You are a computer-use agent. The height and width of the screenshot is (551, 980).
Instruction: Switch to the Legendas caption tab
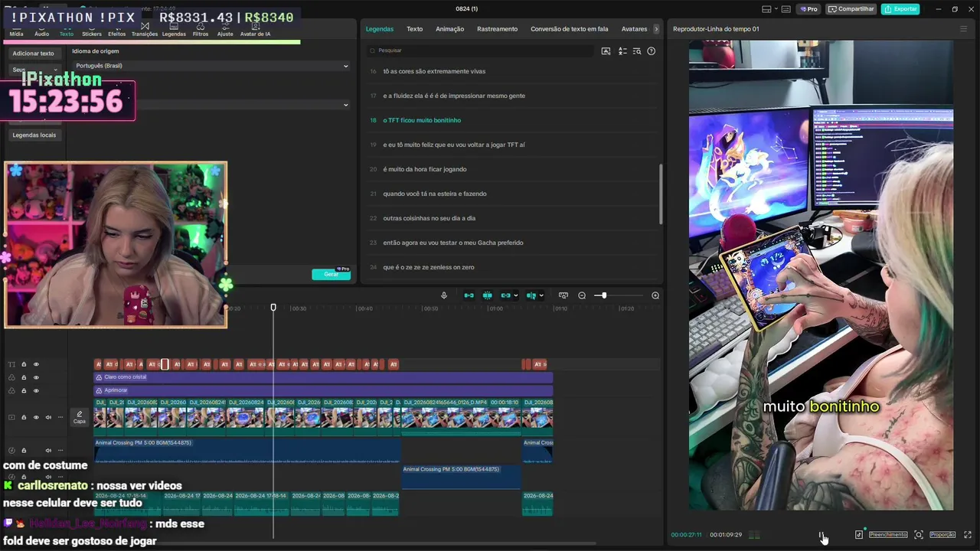[x=380, y=29]
